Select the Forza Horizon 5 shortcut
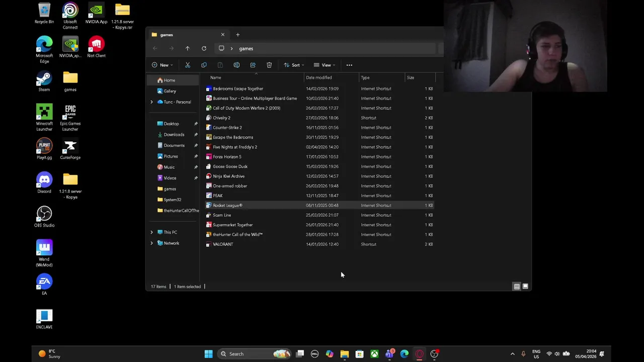The image size is (644, 362). point(319,157)
